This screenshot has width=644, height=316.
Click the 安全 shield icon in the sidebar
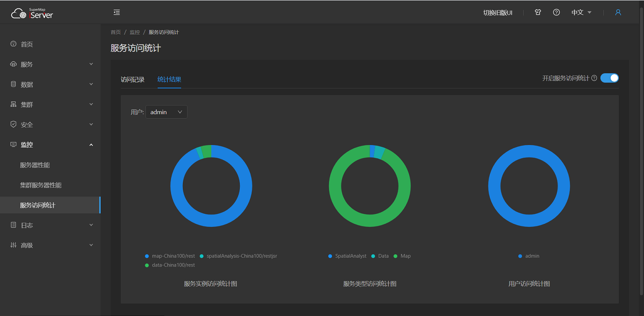[13, 124]
